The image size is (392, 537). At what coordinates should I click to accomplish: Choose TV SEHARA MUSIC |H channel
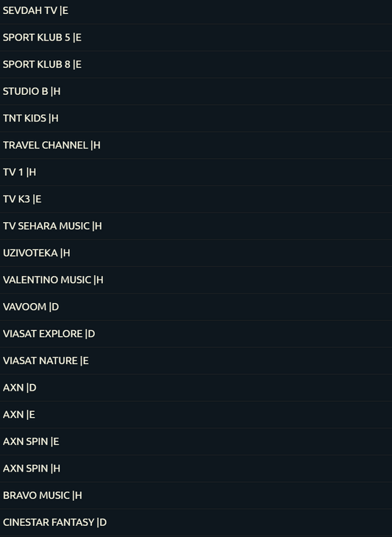pos(196,226)
